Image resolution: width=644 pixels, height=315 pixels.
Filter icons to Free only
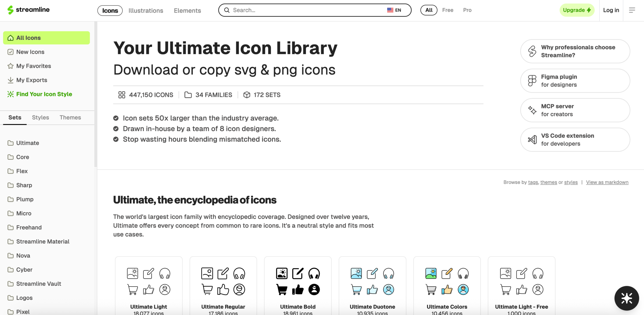448,10
